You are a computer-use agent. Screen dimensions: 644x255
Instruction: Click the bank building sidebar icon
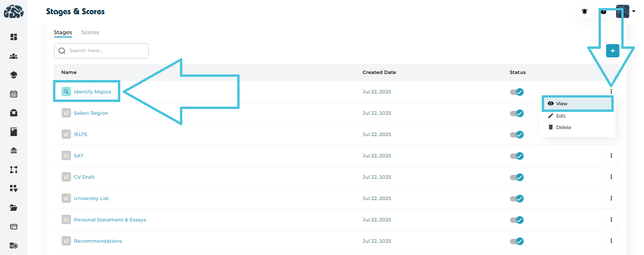pos(14,151)
